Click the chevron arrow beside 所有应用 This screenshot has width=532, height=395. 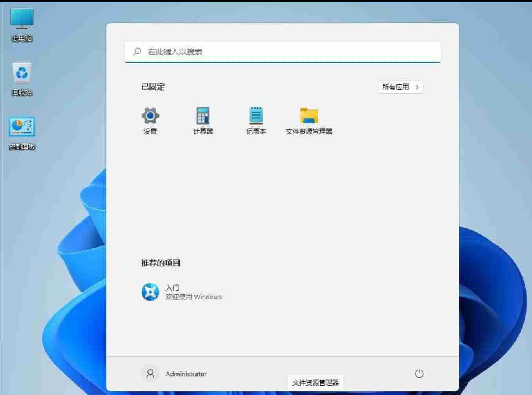417,87
